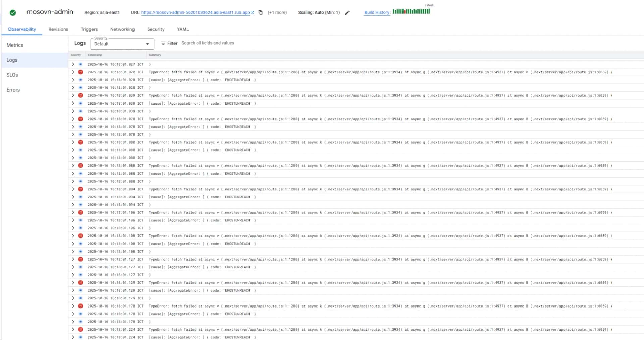Click the green service status checkmark icon
Image resolution: width=644 pixels, height=340 pixels.
click(x=13, y=13)
